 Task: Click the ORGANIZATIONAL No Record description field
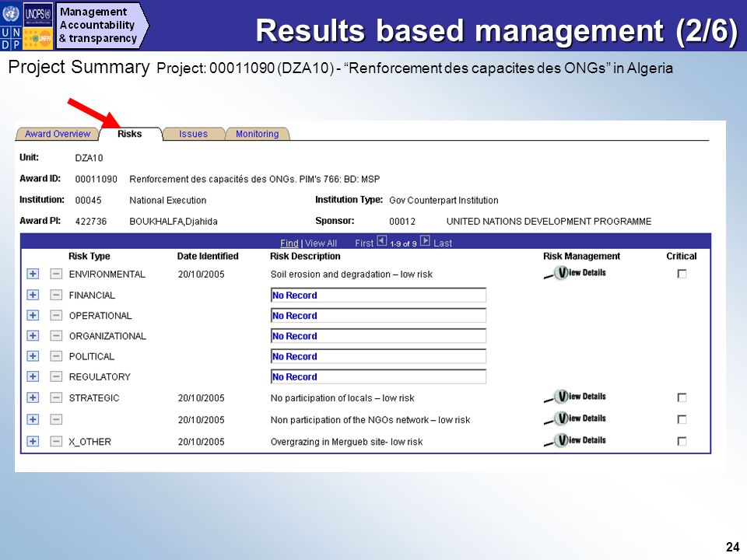(378, 336)
